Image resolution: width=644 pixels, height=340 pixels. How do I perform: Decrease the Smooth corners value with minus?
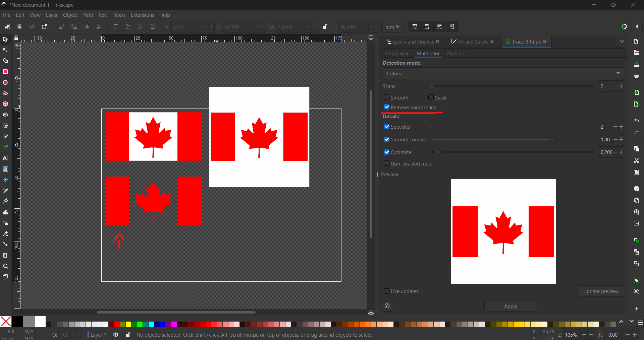pyautogui.click(x=615, y=139)
